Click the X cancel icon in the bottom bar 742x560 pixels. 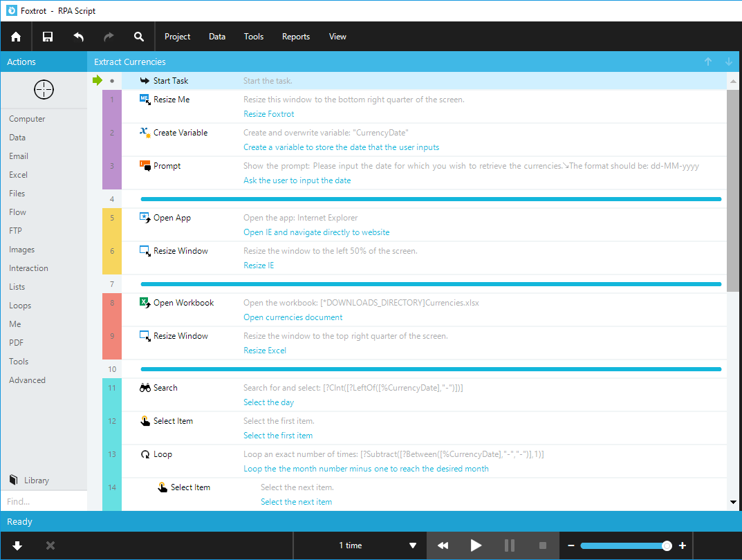coord(50,545)
